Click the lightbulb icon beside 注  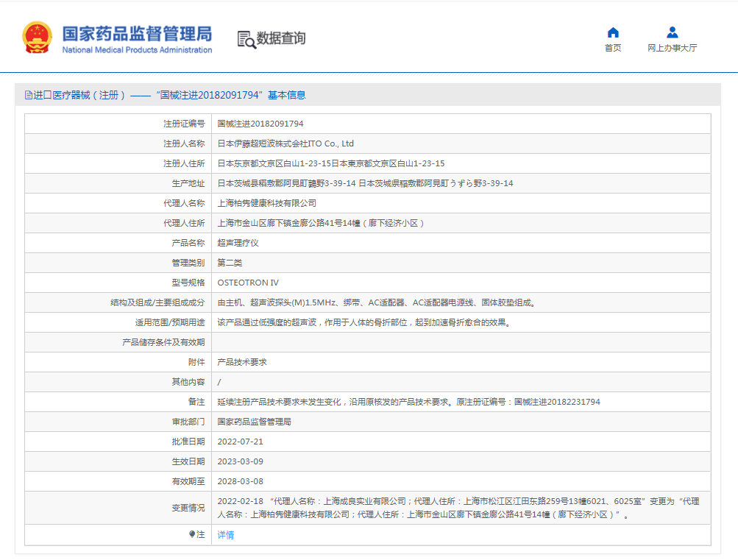193,535
